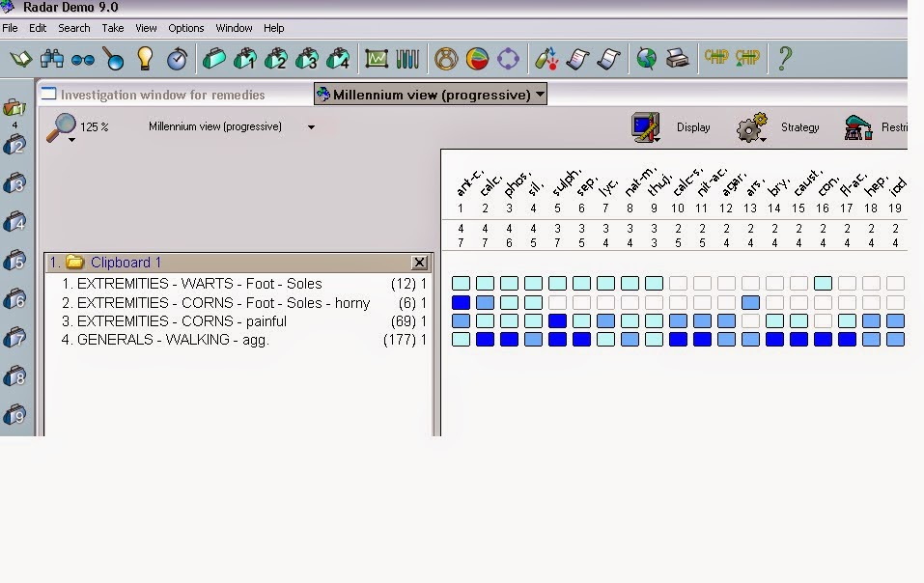The image size is (924, 583).
Task: Click the sulph. remedy column header
Action: (x=566, y=182)
